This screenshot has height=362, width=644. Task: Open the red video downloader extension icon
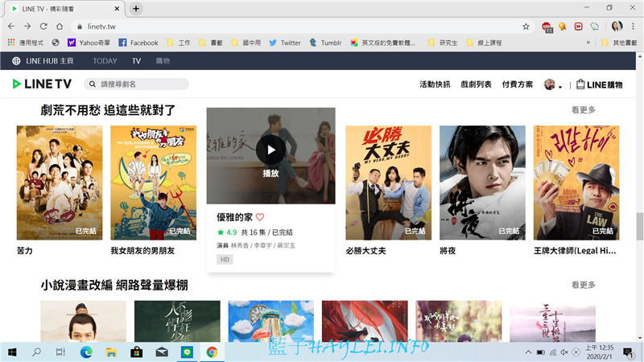click(578, 27)
